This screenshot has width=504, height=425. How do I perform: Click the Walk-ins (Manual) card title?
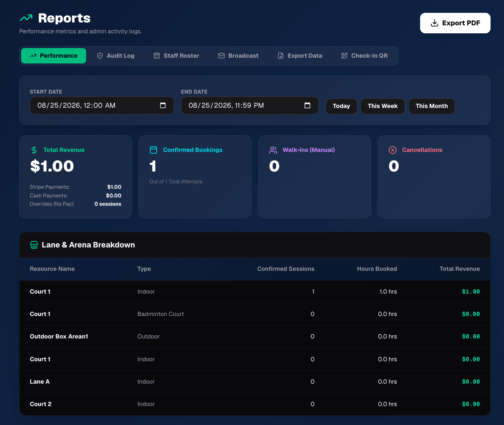tap(309, 150)
